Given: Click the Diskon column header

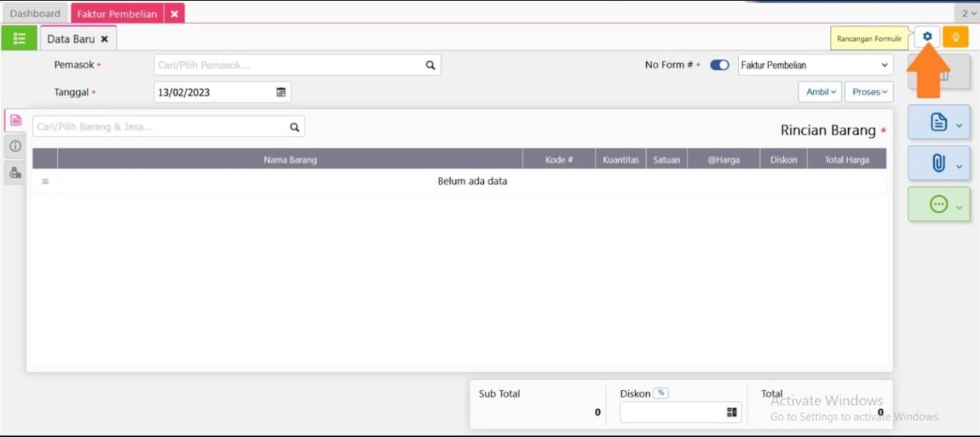Looking at the screenshot, I should pos(784,160).
